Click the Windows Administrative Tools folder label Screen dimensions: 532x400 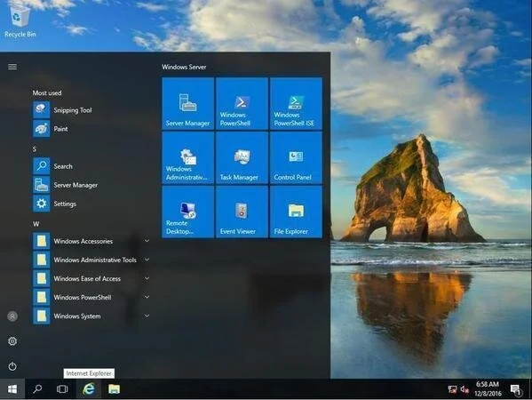point(95,260)
